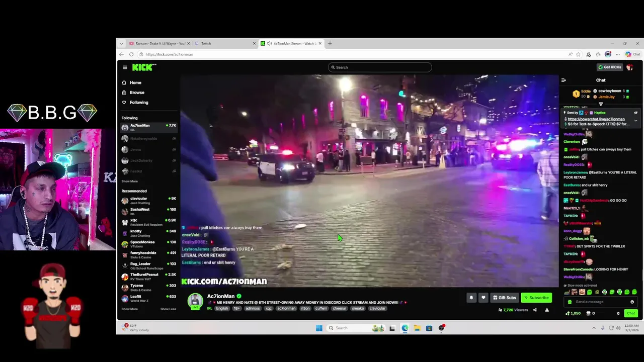This screenshot has height=362, width=644.
Task: Click Ac7ionMan streamer avatar below video
Action: coord(195,301)
